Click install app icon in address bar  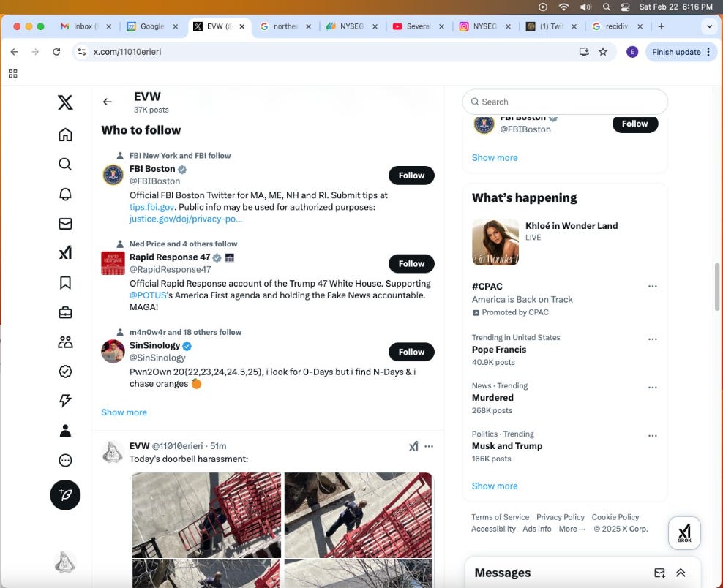tap(584, 52)
